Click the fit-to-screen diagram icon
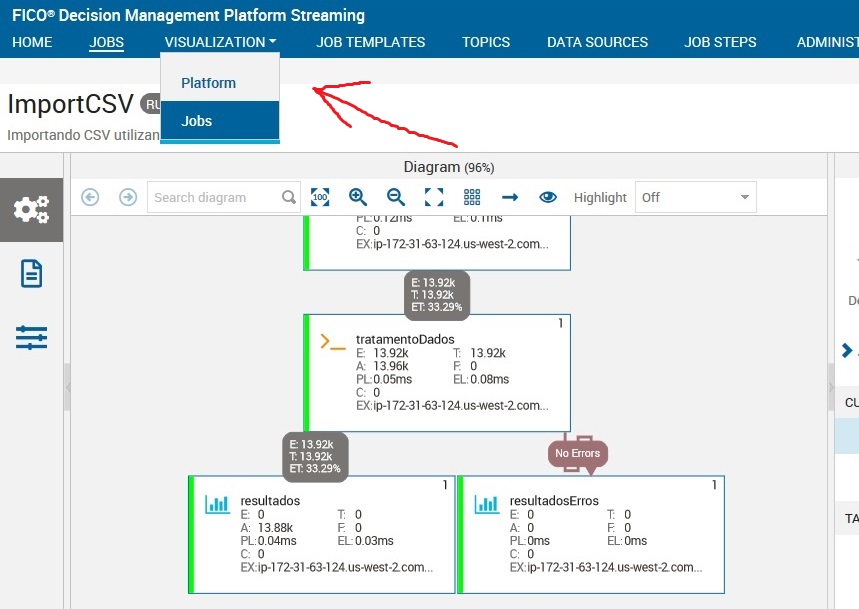Viewport: 859px width, 609px height. [x=432, y=197]
